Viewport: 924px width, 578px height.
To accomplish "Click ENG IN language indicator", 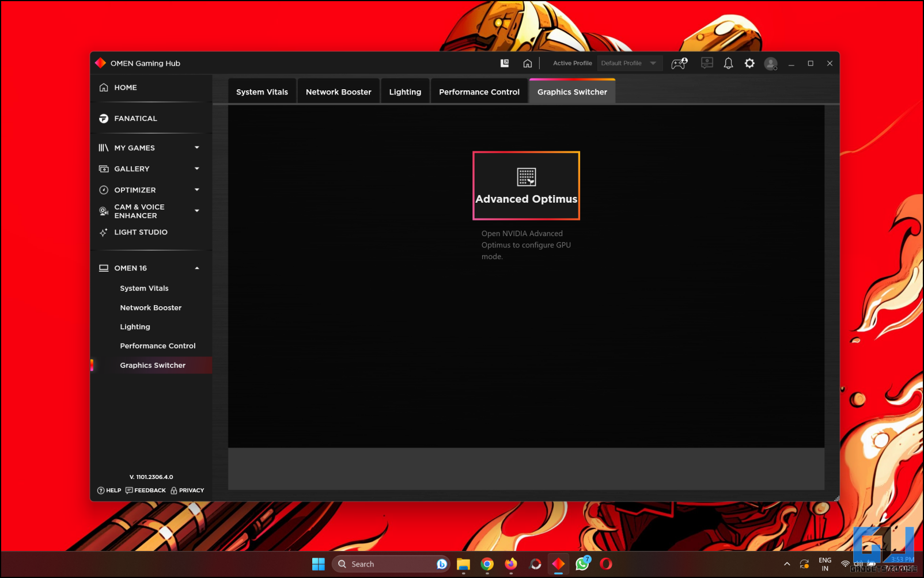I will pyautogui.click(x=825, y=564).
